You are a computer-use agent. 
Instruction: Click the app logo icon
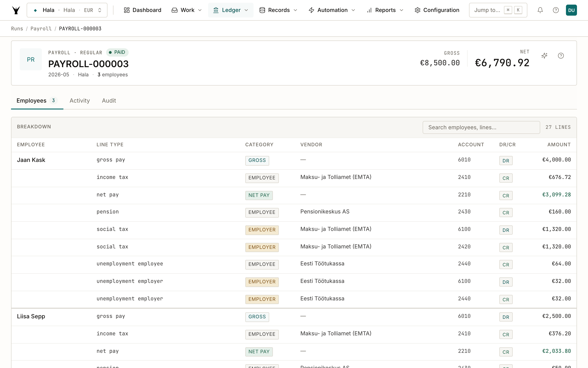16,10
